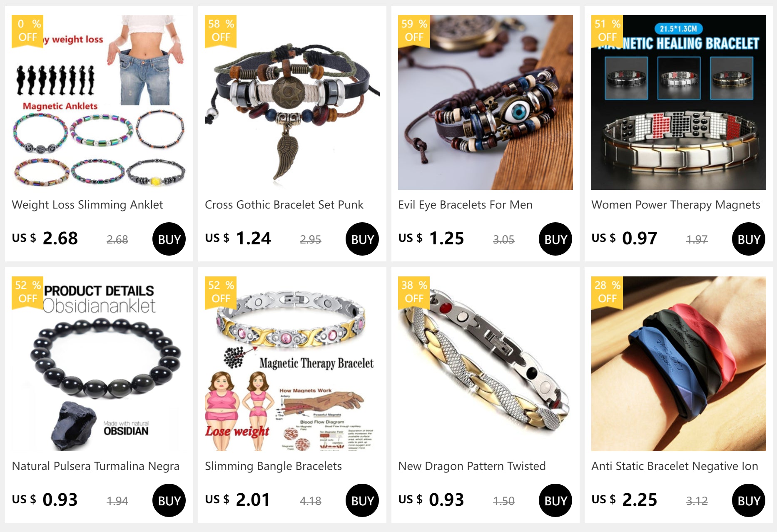Open the Slimming Bangle Bracelets title link

[273, 466]
